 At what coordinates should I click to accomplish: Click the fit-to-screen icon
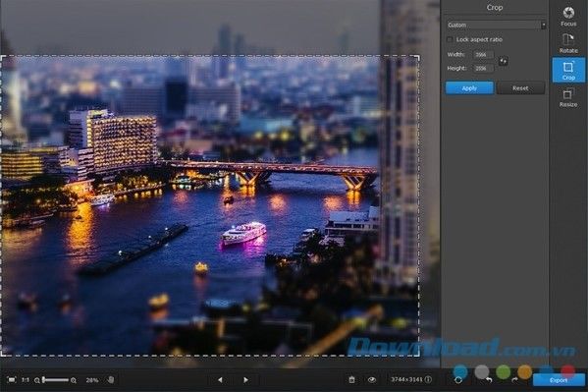click(x=12, y=380)
